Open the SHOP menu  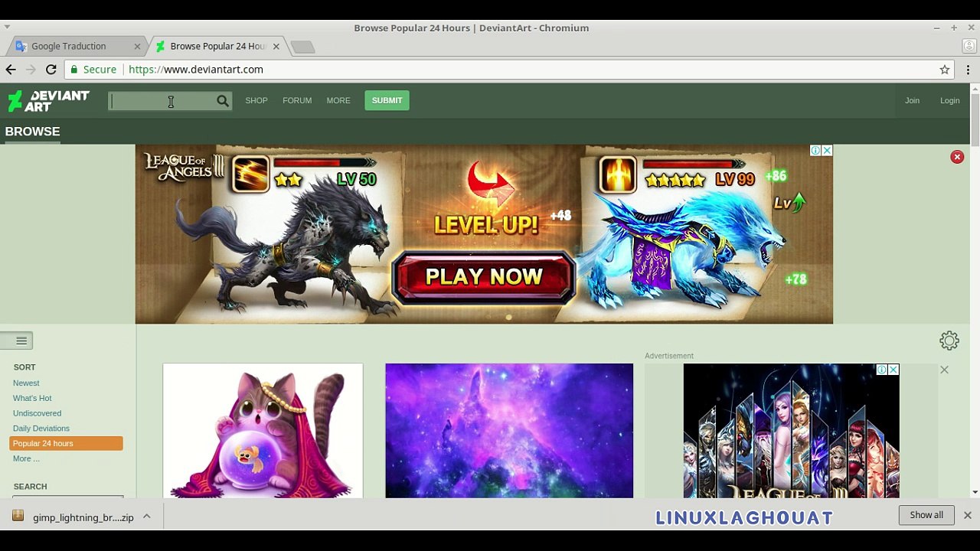[x=256, y=101]
